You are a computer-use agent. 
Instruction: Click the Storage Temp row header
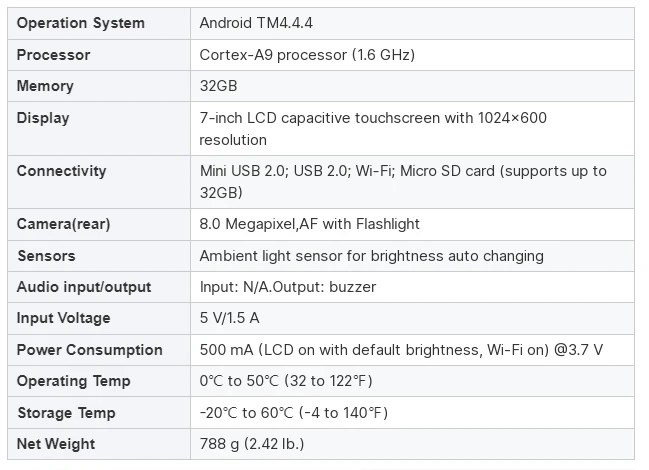66,413
